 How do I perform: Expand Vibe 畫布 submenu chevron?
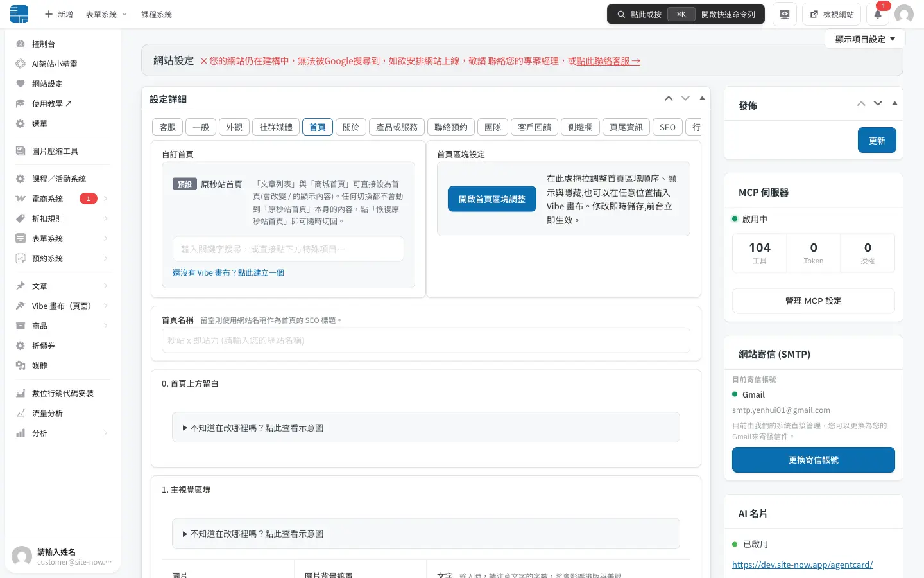[x=106, y=306]
